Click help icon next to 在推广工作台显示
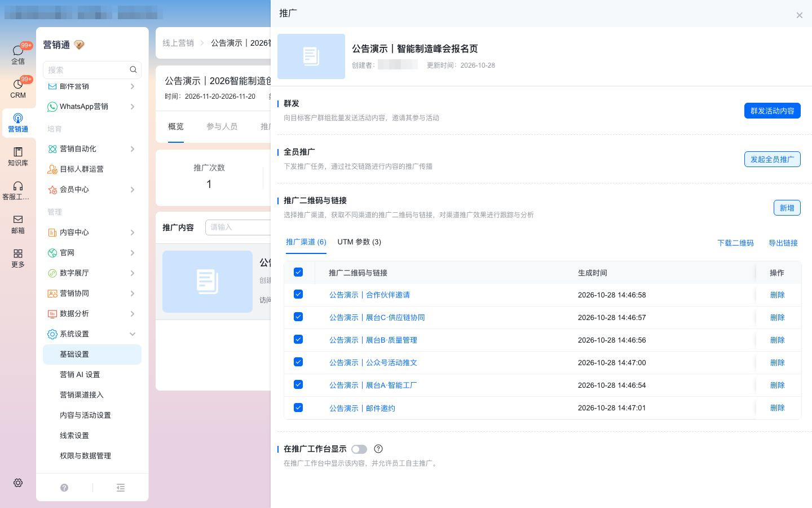The width and height of the screenshot is (812, 508). [378, 449]
